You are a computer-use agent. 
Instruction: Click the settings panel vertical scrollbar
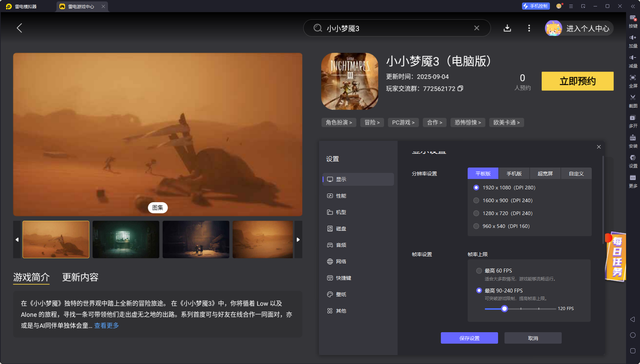pyautogui.click(x=603, y=200)
